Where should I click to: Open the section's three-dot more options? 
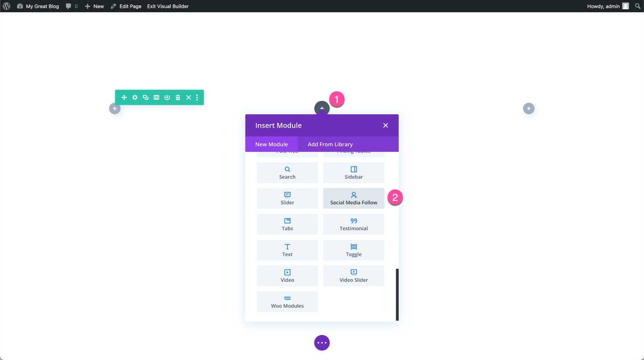tap(197, 97)
